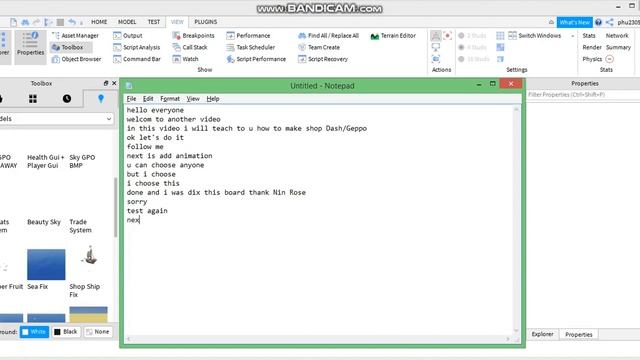Show the Performance panel
The width and height of the screenshot is (640, 360).
248,36
